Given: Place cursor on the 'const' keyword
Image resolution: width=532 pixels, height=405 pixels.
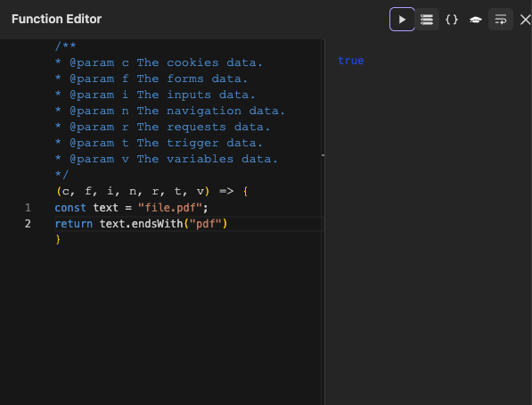Looking at the screenshot, I should click(70, 208).
